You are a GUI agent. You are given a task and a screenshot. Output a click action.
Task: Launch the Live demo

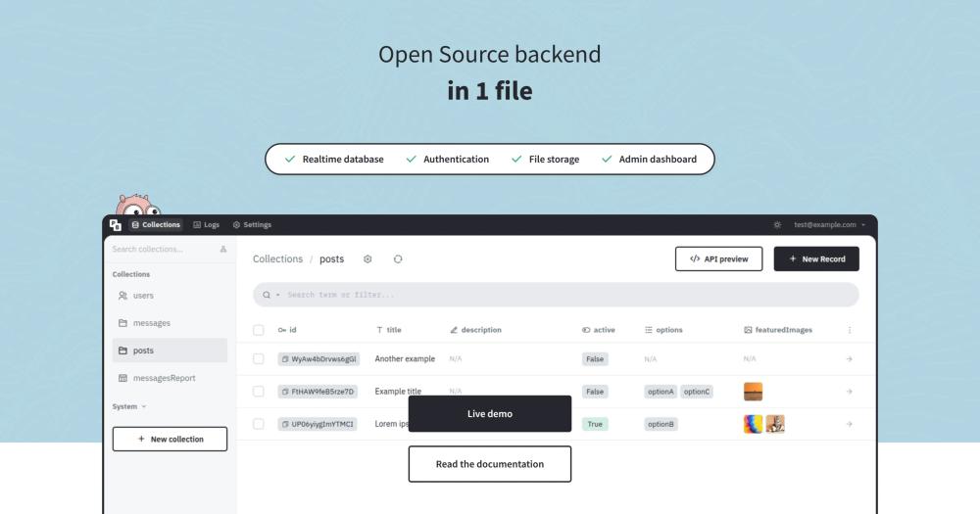490,413
